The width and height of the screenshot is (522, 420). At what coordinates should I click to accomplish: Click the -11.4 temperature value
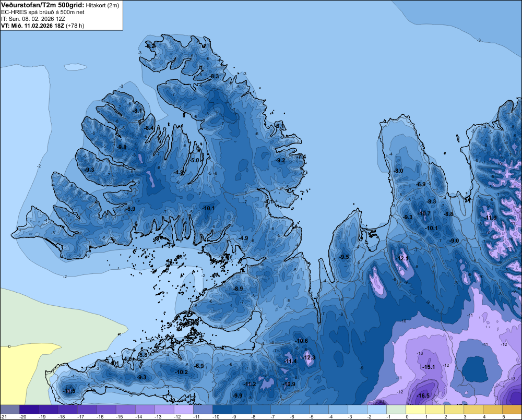290,362
